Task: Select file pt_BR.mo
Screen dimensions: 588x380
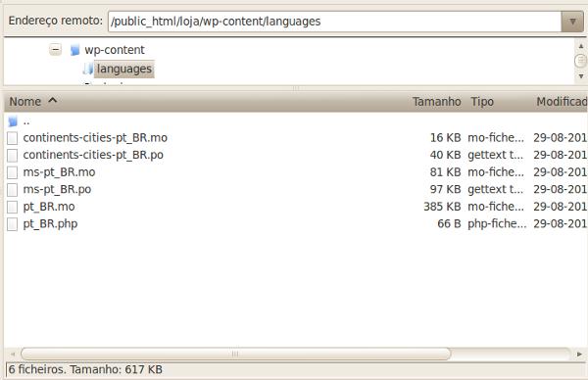Action: click(x=49, y=207)
